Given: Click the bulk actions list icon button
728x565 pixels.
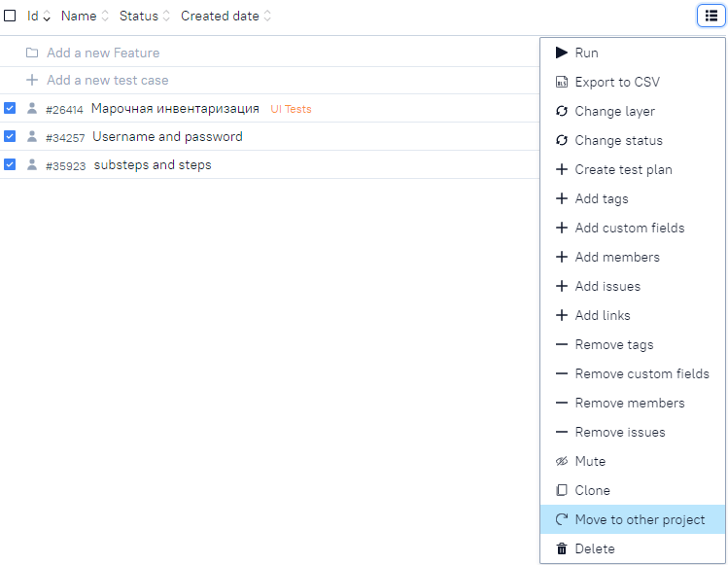Looking at the screenshot, I should 711,16.
